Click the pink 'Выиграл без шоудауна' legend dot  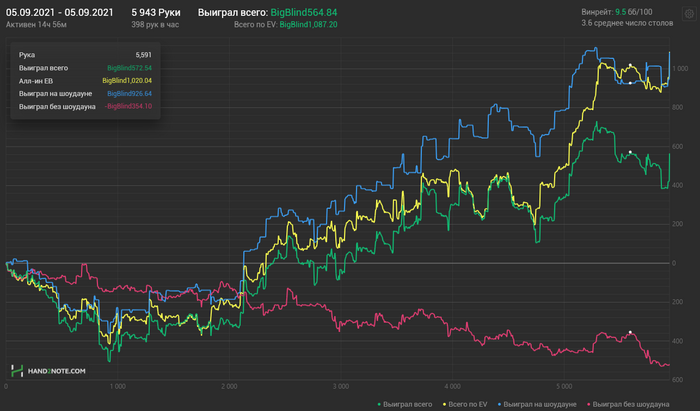586,403
